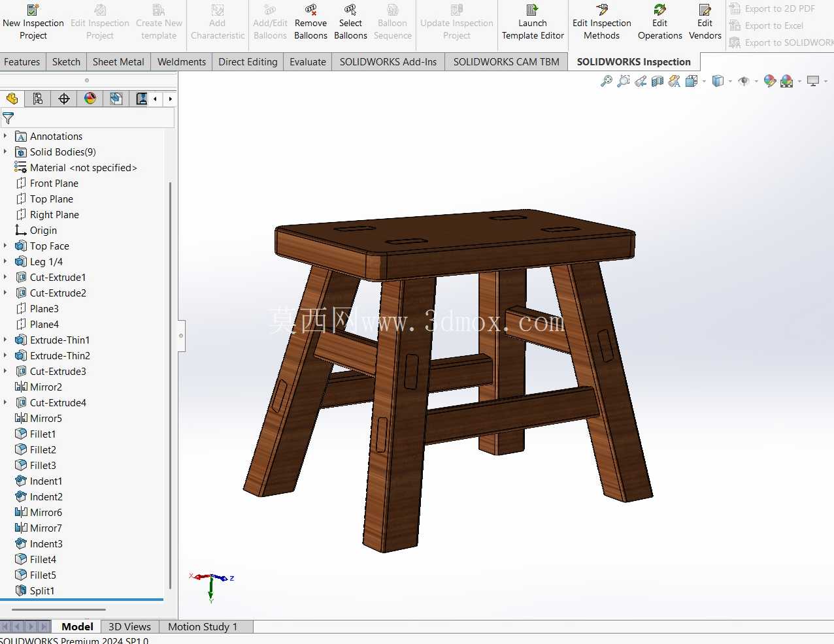Viewport: 834px width, 644px height.
Task: Open the Evaluate ribbon tab
Action: pos(308,62)
